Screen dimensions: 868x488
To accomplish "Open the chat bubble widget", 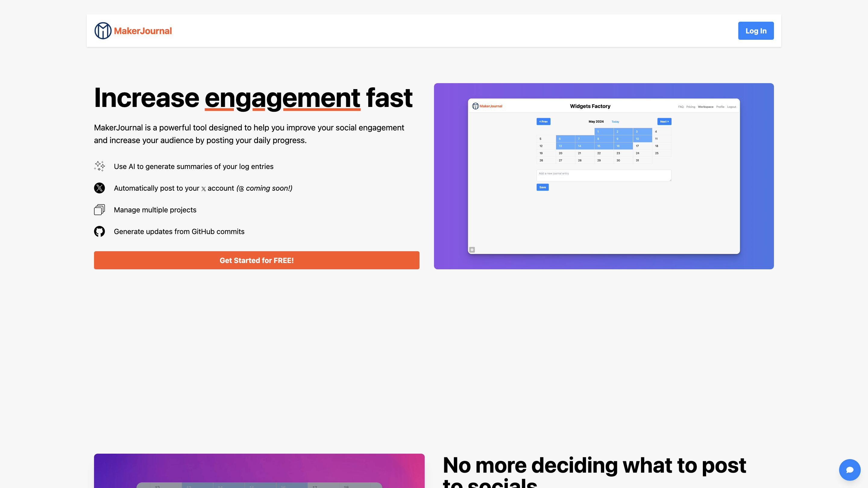I will pyautogui.click(x=850, y=470).
